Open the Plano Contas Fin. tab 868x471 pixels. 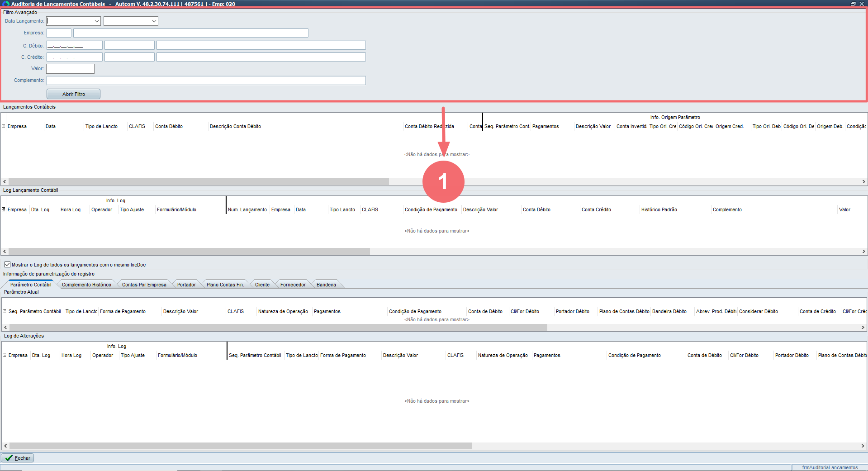click(x=225, y=285)
